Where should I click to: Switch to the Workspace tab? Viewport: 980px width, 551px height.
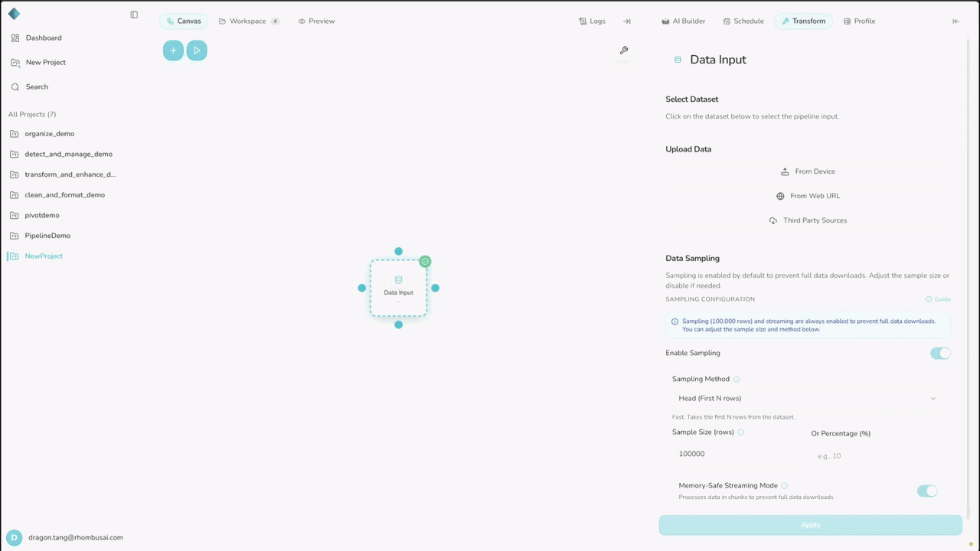(x=249, y=21)
